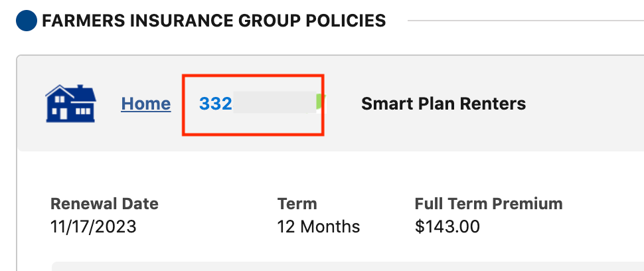This screenshot has width=644, height=271.
Task: Click the Term label
Action: (x=297, y=203)
